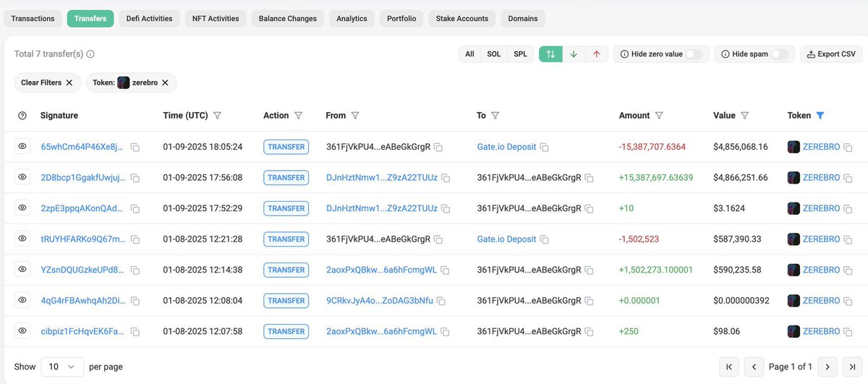Image resolution: width=868 pixels, height=384 pixels.
Task: Open Amount column filter
Action: 659,116
